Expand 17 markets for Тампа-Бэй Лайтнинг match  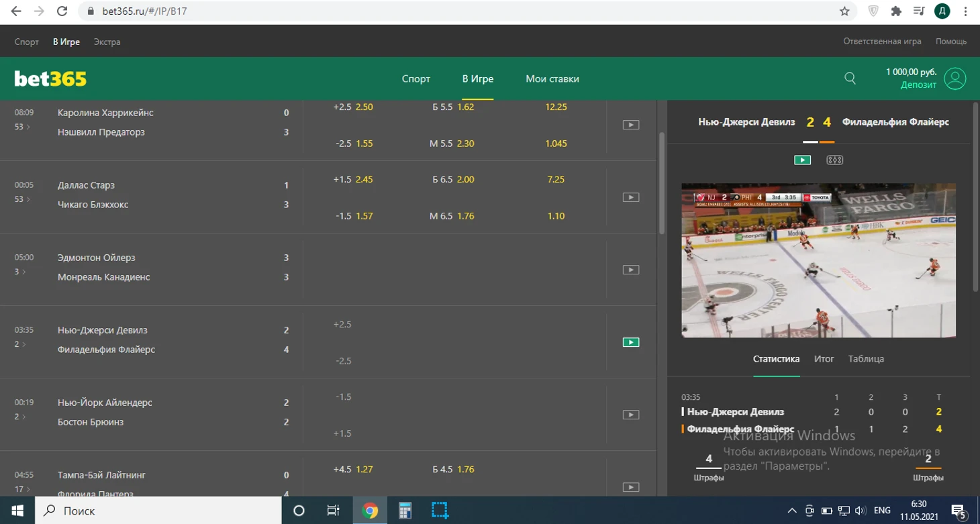(23, 489)
